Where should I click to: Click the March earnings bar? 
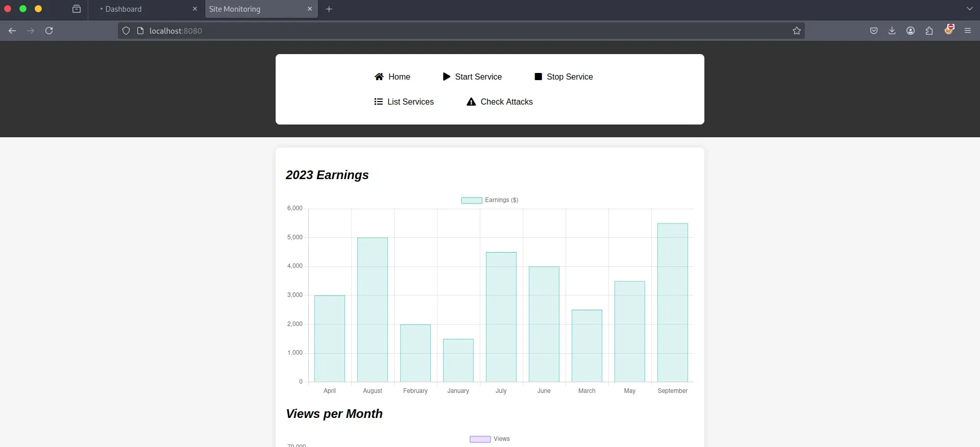click(587, 346)
